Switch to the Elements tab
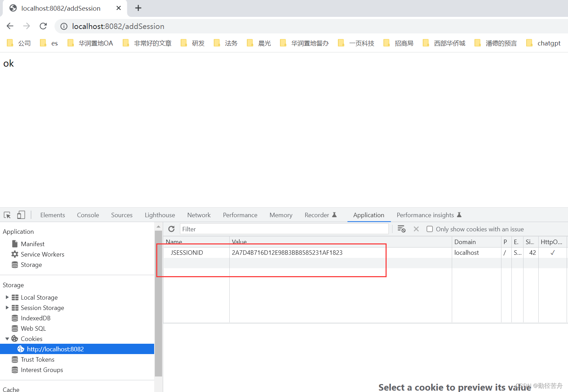Screen dimensions: 568x392 [52, 215]
